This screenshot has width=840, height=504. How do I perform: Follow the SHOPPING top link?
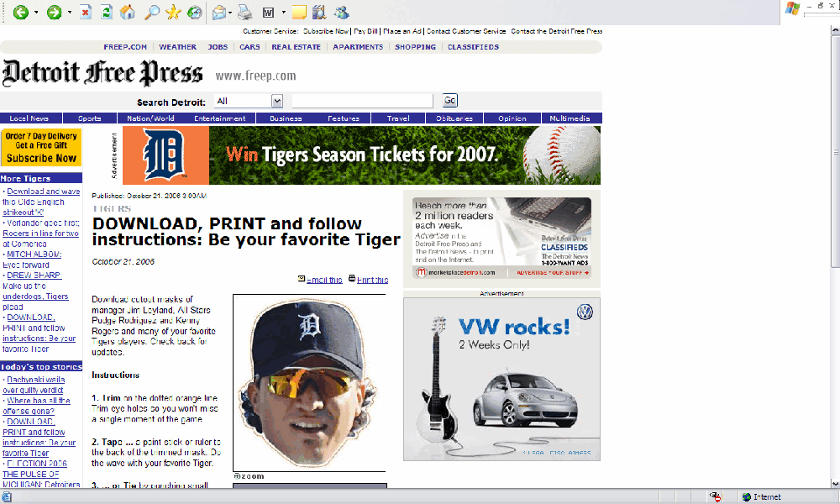pos(415,47)
